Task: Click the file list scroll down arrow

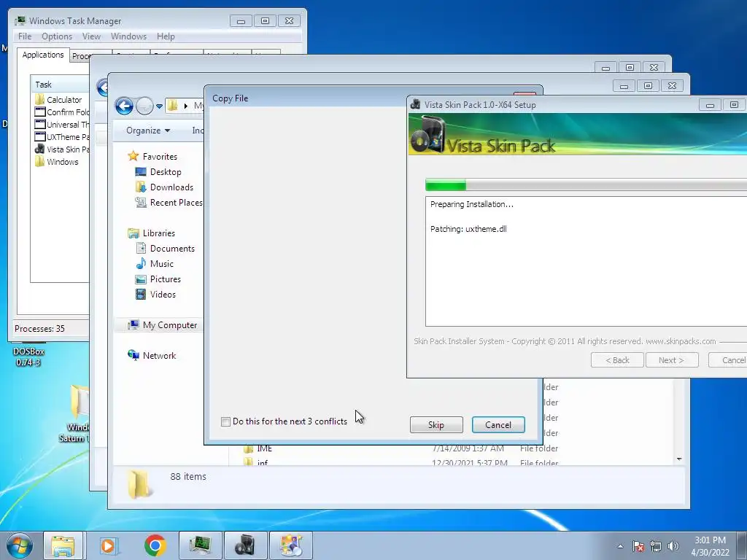Action: click(679, 459)
